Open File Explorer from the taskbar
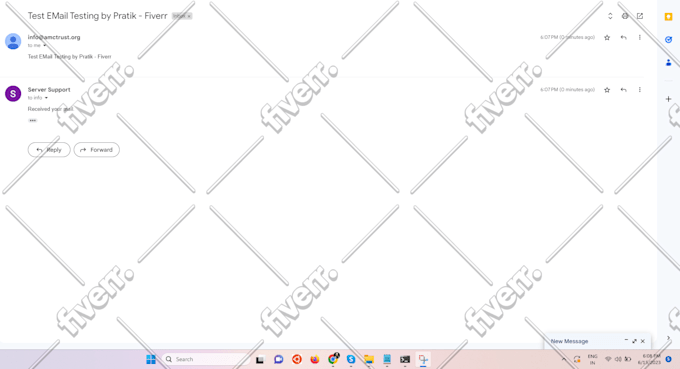Image resolution: width=680 pixels, height=369 pixels. point(369,359)
